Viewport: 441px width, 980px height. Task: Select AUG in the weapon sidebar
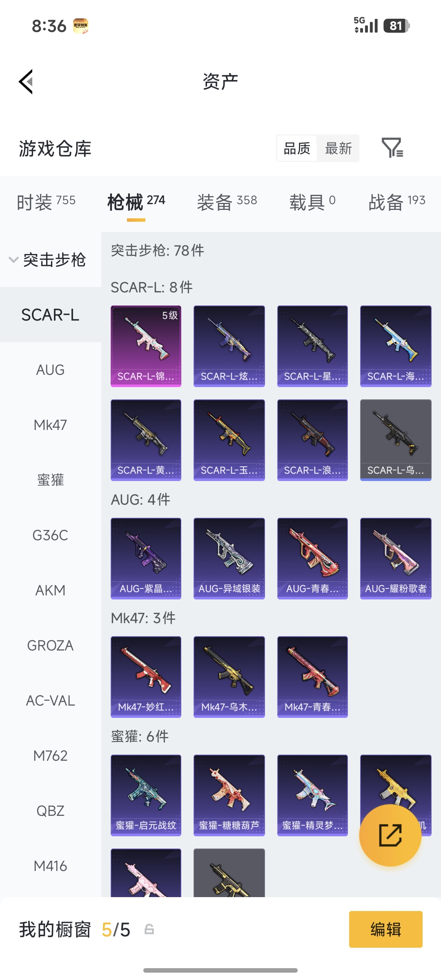[51, 370]
